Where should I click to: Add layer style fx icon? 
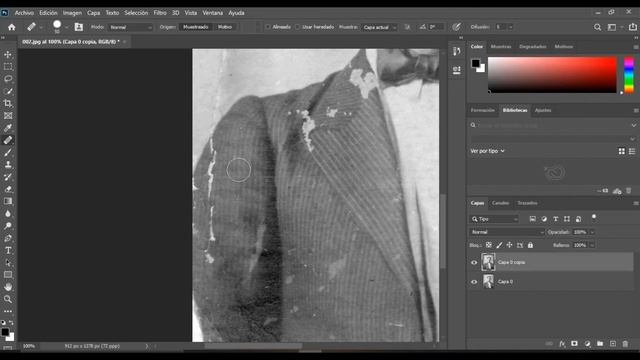coord(562,344)
